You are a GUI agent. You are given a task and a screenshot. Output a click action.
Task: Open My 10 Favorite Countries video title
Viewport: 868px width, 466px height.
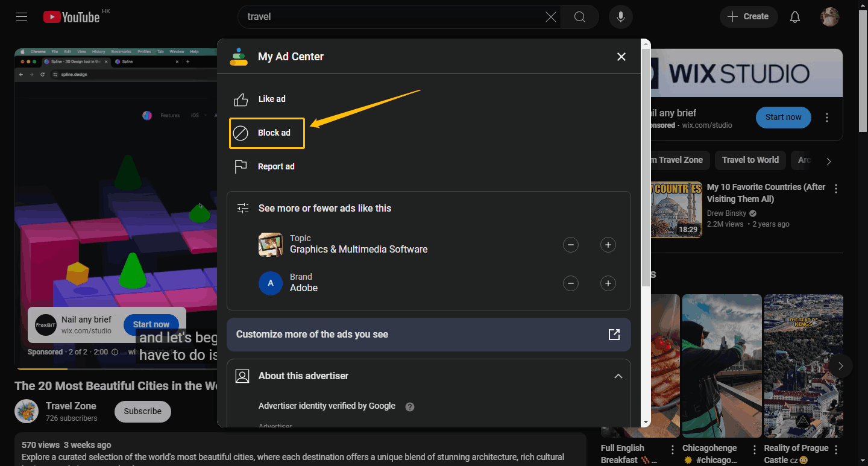tap(766, 193)
